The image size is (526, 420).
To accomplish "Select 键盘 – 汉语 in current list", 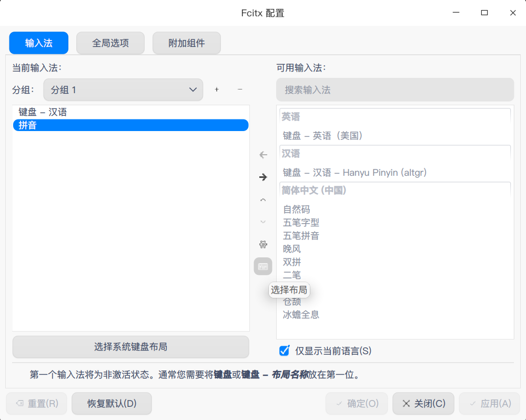I will (x=42, y=112).
